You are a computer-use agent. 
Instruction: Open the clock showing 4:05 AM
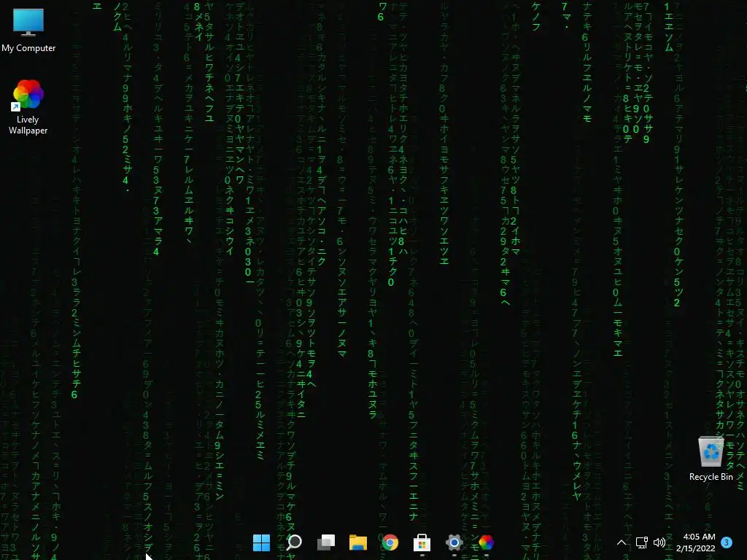695,542
